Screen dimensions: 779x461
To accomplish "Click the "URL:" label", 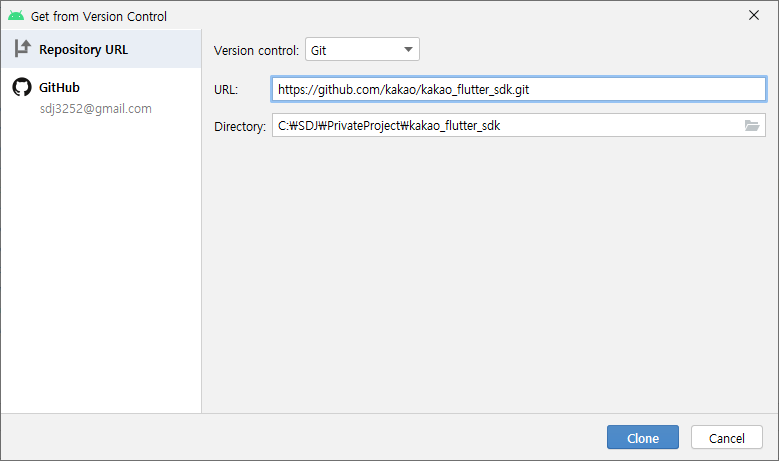I will point(226,90).
